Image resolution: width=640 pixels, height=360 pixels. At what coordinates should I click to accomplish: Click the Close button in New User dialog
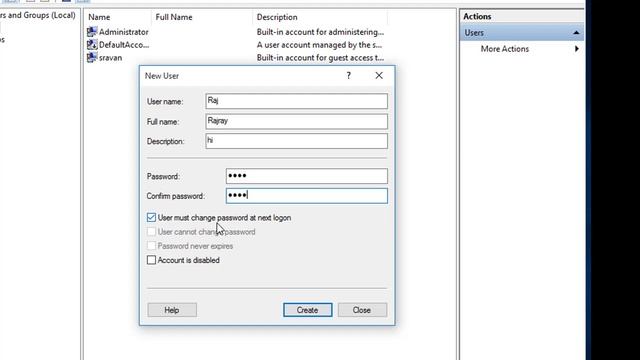(362, 310)
